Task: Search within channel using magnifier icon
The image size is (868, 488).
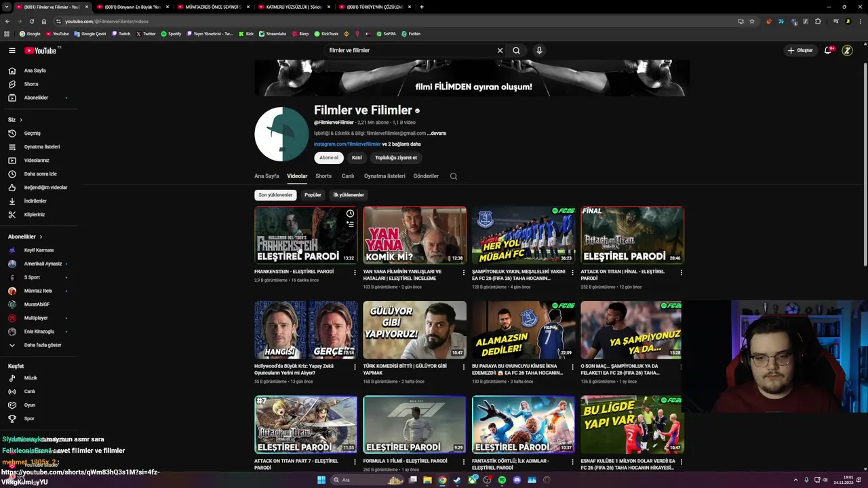Action: click(454, 176)
